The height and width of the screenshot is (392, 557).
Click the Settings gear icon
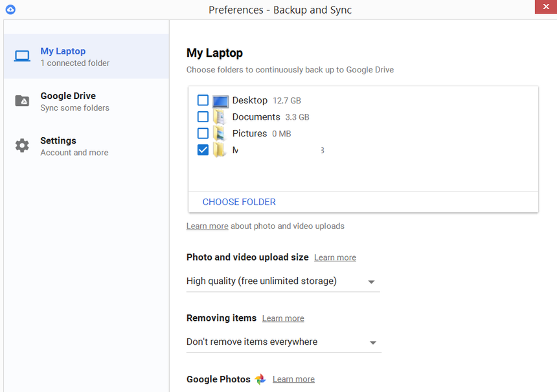point(22,146)
